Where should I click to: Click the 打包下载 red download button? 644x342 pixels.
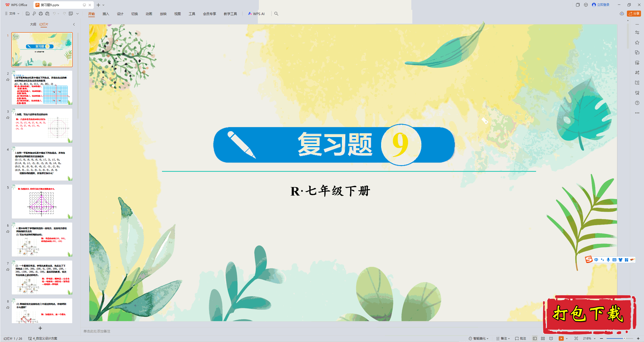(x=589, y=314)
